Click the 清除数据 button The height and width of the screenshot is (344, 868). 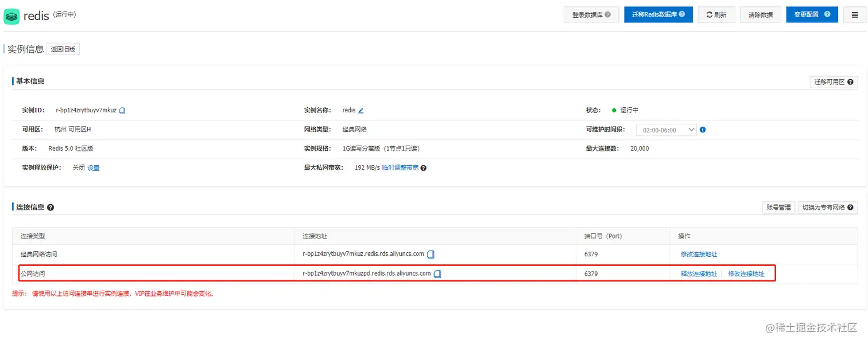(761, 15)
